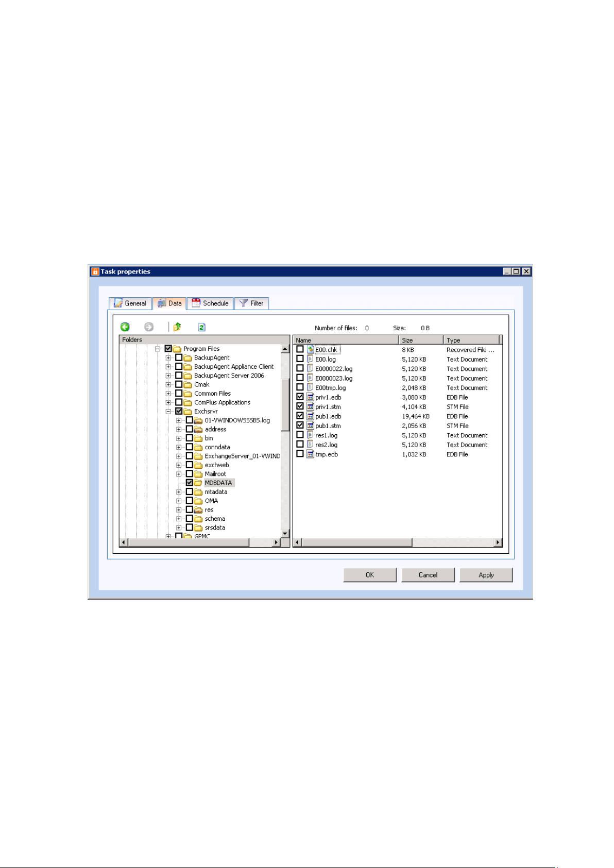Click folder tree horizontal scroll-left arrow

[124, 542]
